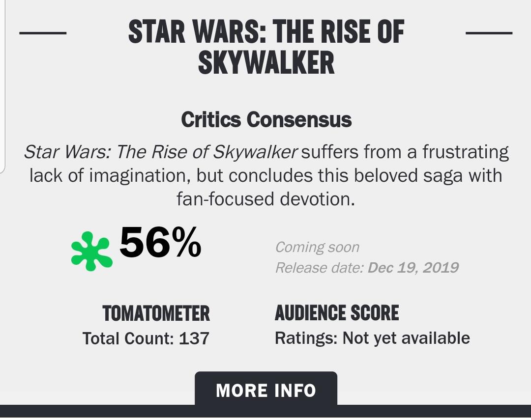531x420 pixels.
Task: Click the percent sign beside 56
Action: pyautogui.click(x=186, y=242)
